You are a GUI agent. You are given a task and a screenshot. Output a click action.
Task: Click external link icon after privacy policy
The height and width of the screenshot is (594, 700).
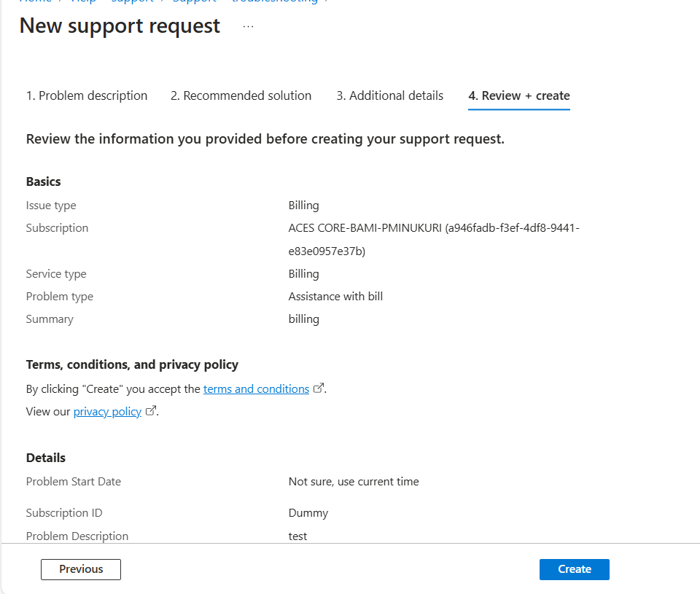(151, 410)
